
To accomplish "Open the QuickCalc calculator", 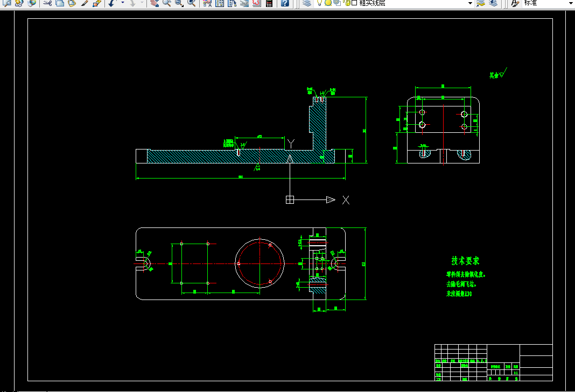I will click(x=269, y=3).
